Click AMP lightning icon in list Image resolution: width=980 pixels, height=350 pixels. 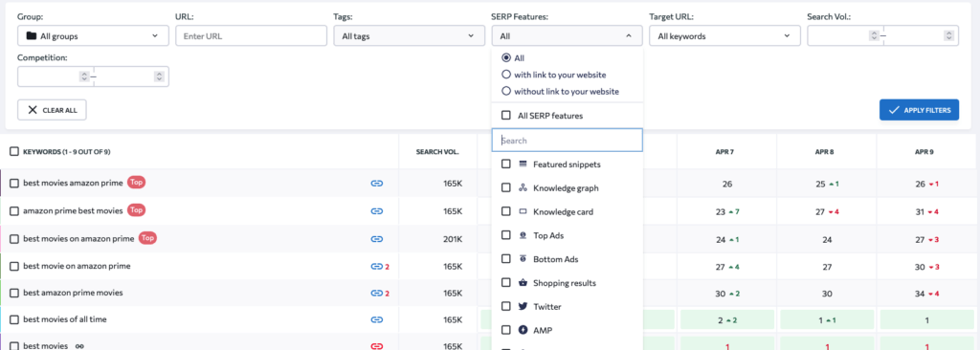[523, 330]
